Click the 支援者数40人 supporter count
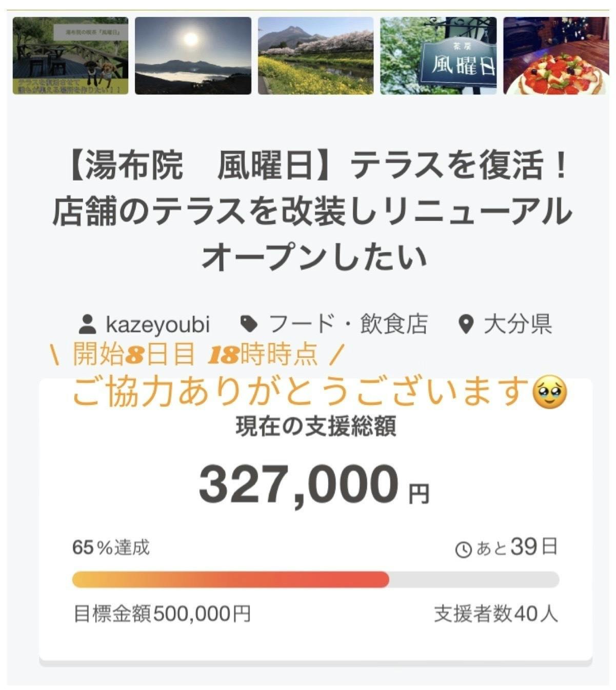The height and width of the screenshot is (690, 616). pos(495,614)
